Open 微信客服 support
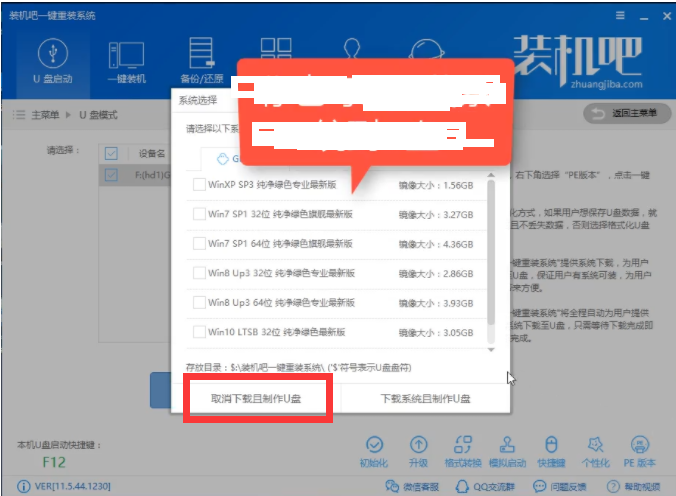Image resolution: width=676 pixels, height=496 pixels. [412, 487]
